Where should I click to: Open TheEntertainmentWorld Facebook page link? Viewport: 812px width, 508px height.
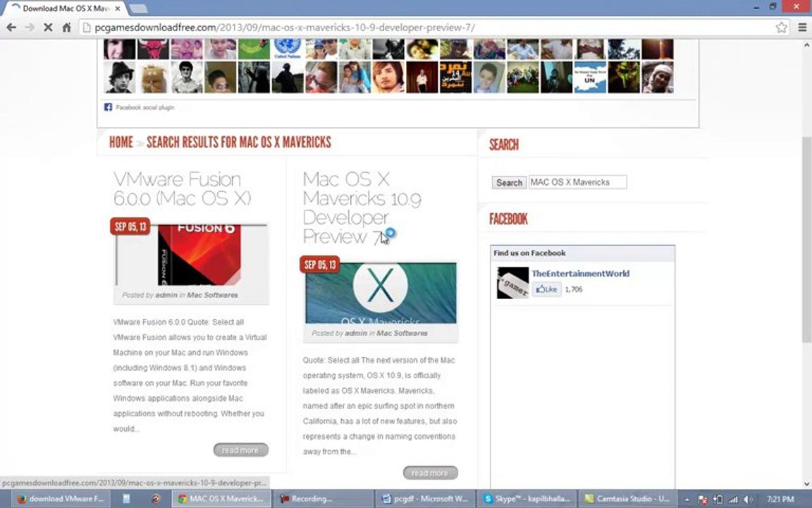[x=581, y=274]
